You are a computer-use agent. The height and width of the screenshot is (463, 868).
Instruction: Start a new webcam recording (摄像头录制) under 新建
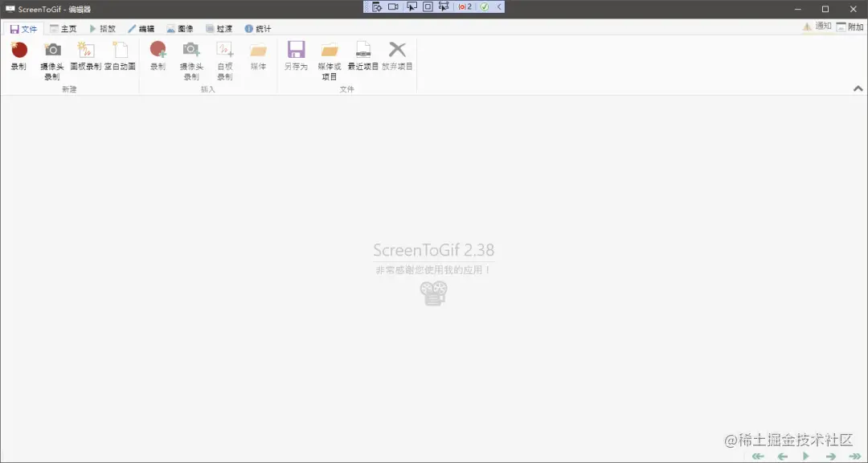point(52,61)
